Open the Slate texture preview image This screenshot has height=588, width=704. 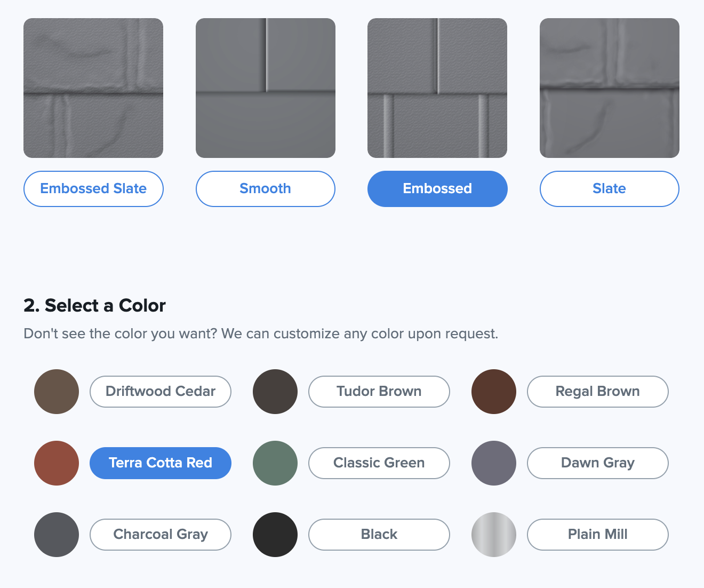tap(609, 88)
